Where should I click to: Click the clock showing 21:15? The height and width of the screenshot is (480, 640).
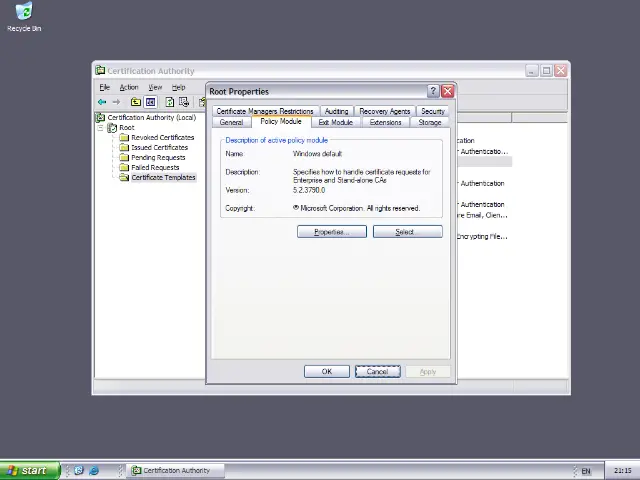click(x=623, y=471)
